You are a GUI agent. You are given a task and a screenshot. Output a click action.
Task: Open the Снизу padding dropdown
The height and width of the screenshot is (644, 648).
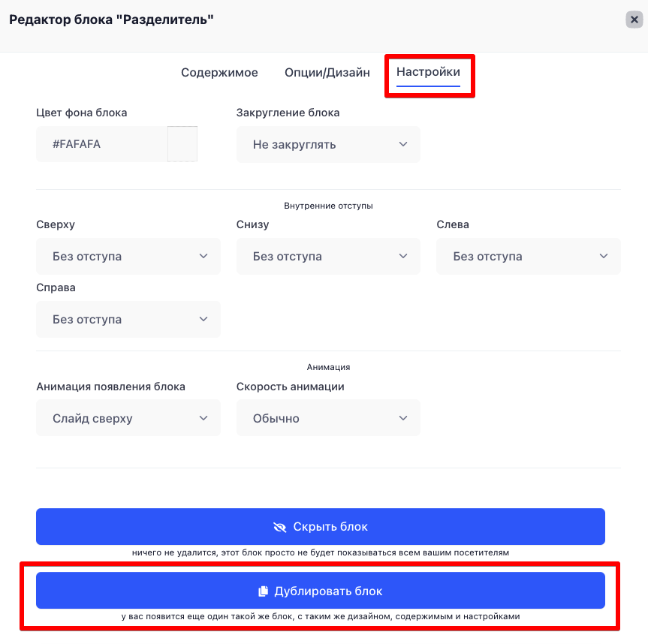pos(328,256)
